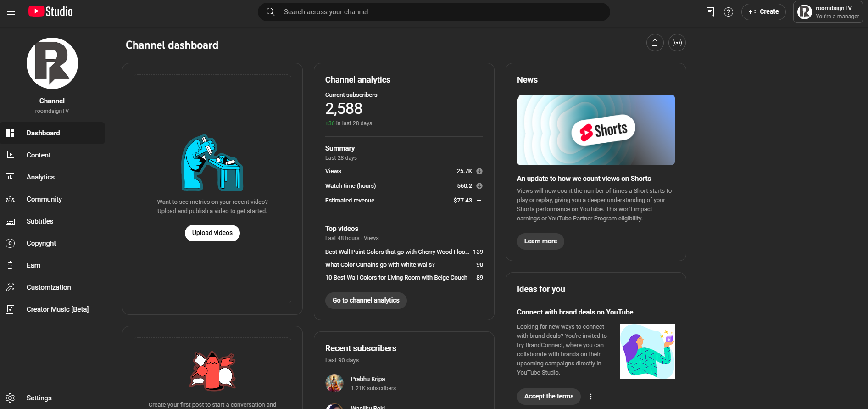
Task: Open the Help question mark icon
Action: [729, 12]
